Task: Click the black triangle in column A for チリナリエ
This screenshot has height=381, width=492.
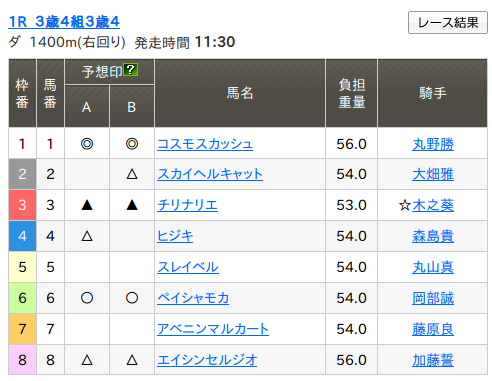Action: [x=87, y=205]
